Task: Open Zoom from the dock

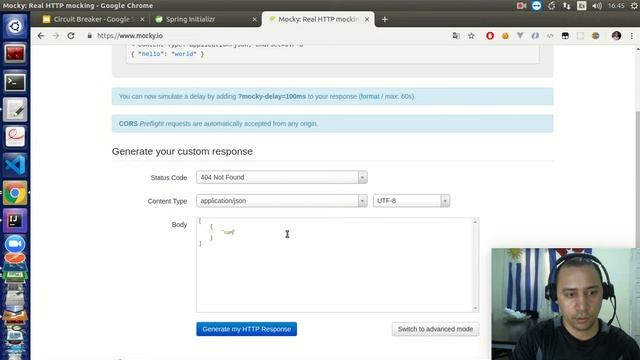Action: pyautogui.click(x=15, y=244)
